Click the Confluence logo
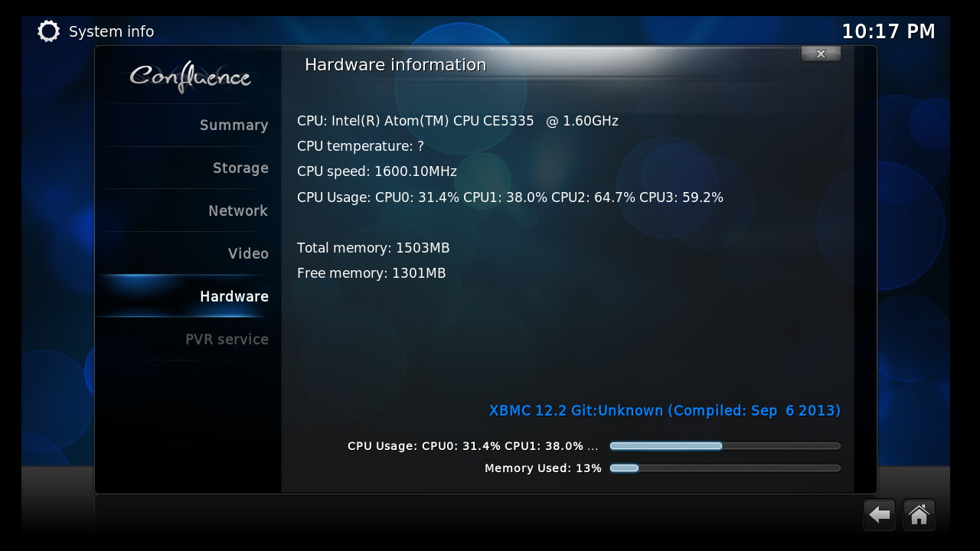The image size is (980, 551). click(190, 77)
